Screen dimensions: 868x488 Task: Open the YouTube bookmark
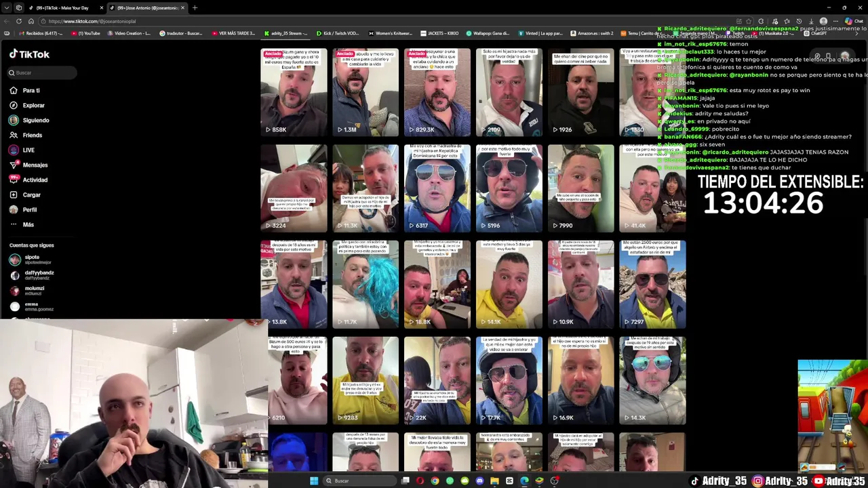click(x=85, y=33)
